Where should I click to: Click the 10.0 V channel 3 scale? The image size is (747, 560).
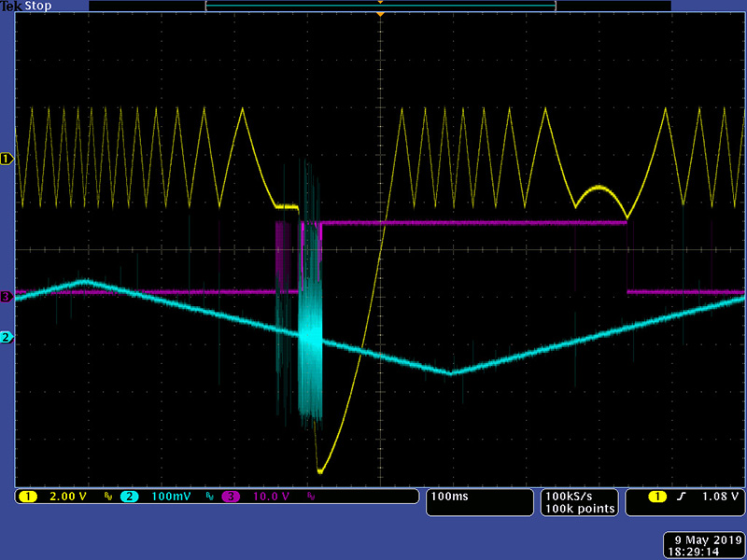point(272,497)
